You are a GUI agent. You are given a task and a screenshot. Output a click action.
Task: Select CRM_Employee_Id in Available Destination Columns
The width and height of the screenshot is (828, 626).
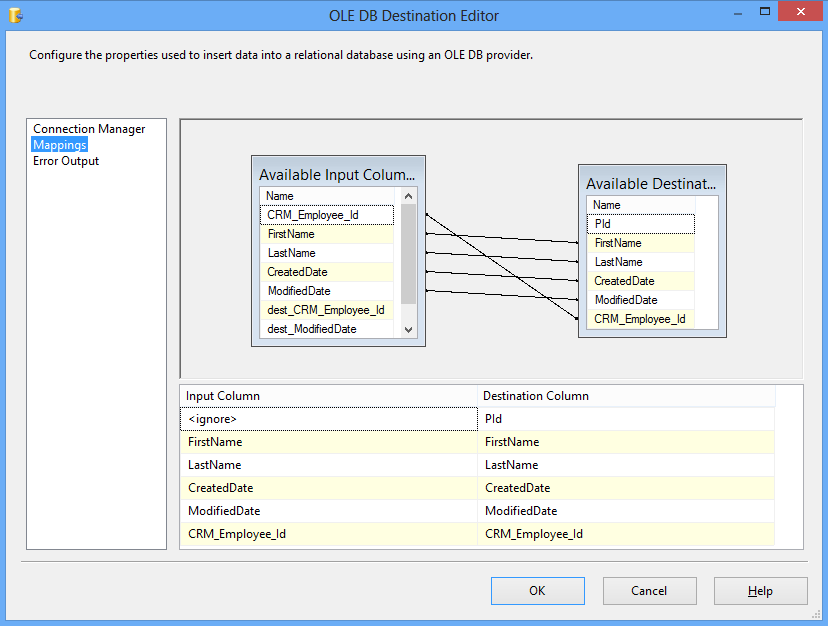pos(641,319)
